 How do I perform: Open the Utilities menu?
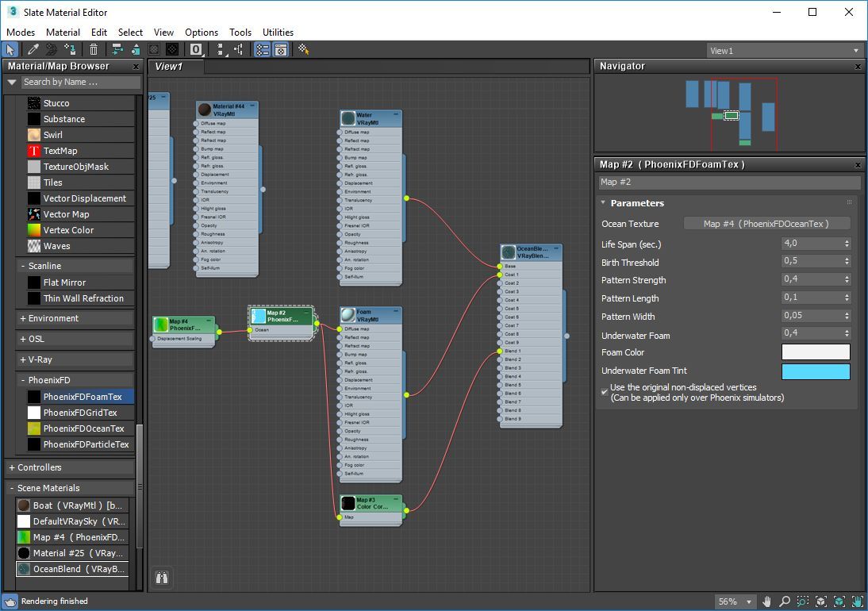(x=278, y=32)
